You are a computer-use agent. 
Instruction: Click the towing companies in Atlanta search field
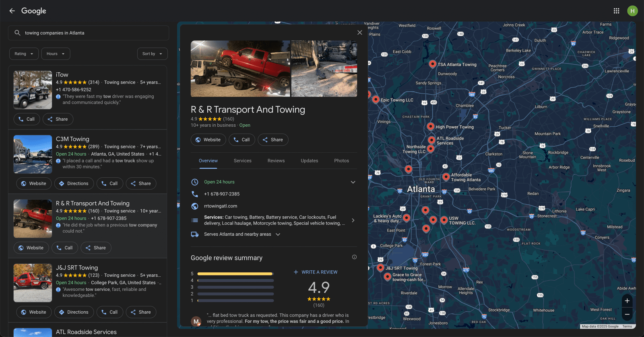pyautogui.click(x=89, y=33)
